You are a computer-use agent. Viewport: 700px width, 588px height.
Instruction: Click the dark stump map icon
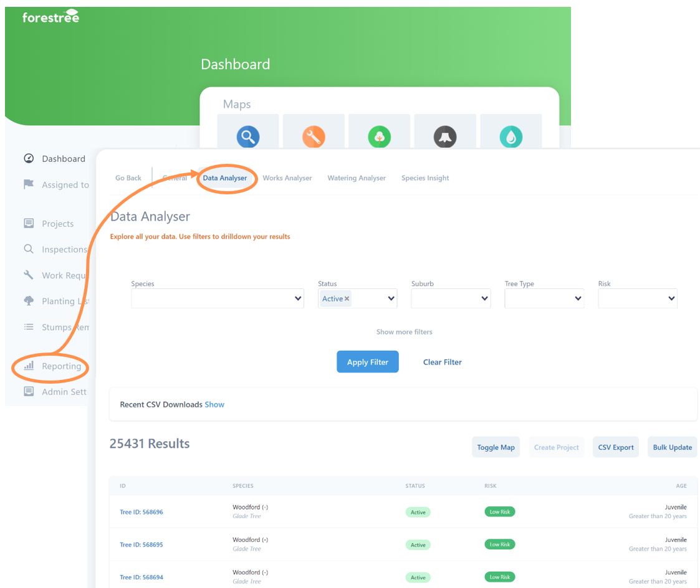444,136
